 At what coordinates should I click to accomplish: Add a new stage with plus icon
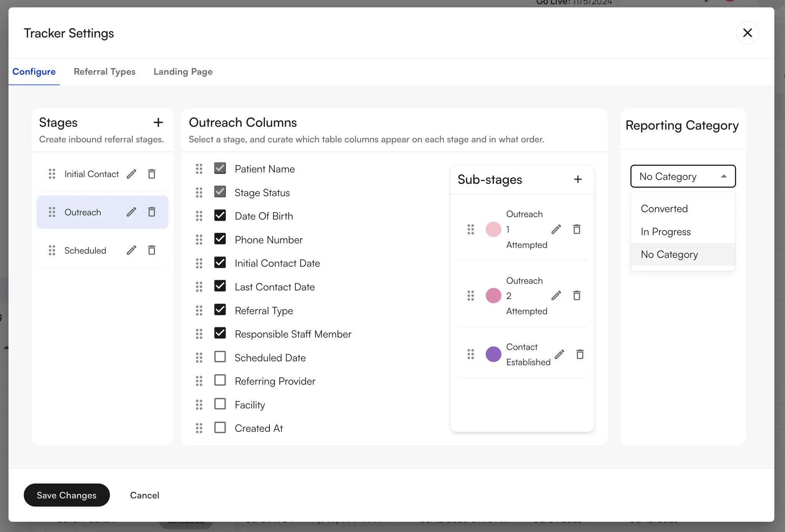coord(158,123)
